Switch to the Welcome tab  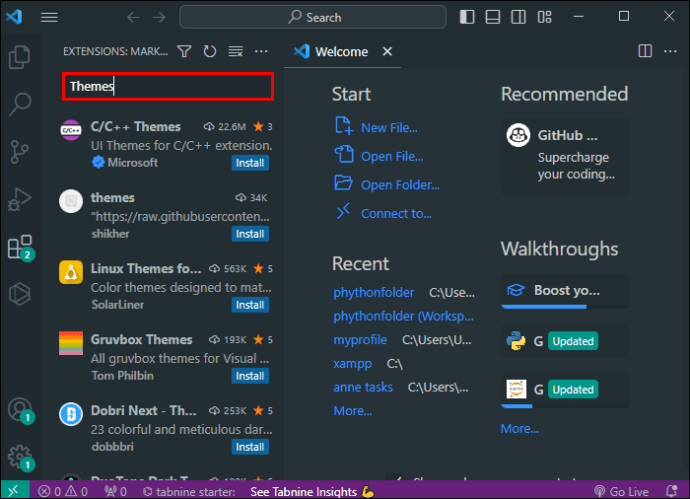pyautogui.click(x=341, y=52)
